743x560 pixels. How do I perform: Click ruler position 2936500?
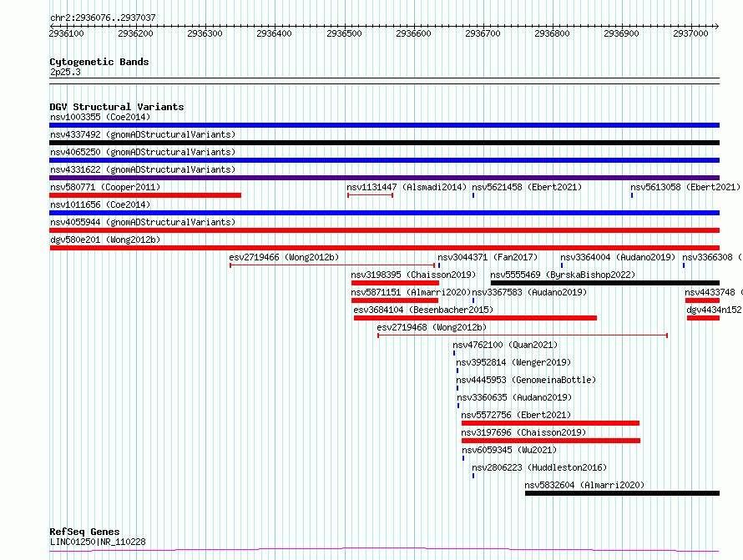point(344,33)
